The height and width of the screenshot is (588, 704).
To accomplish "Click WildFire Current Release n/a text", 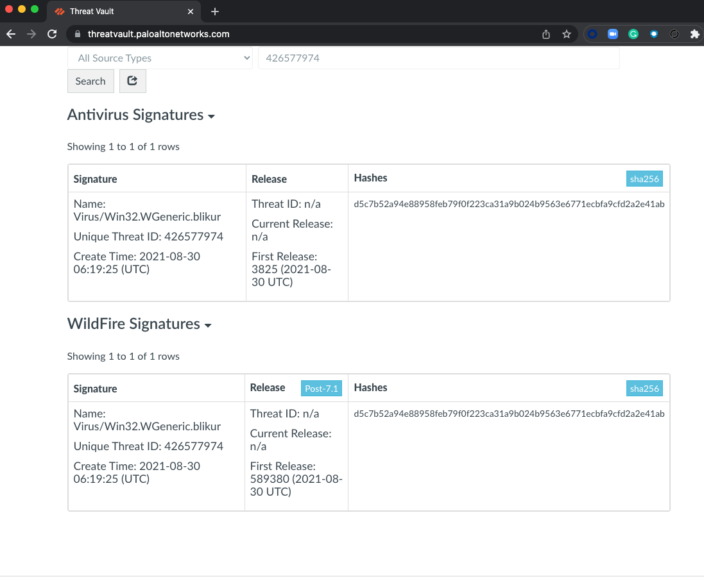I will tap(291, 440).
